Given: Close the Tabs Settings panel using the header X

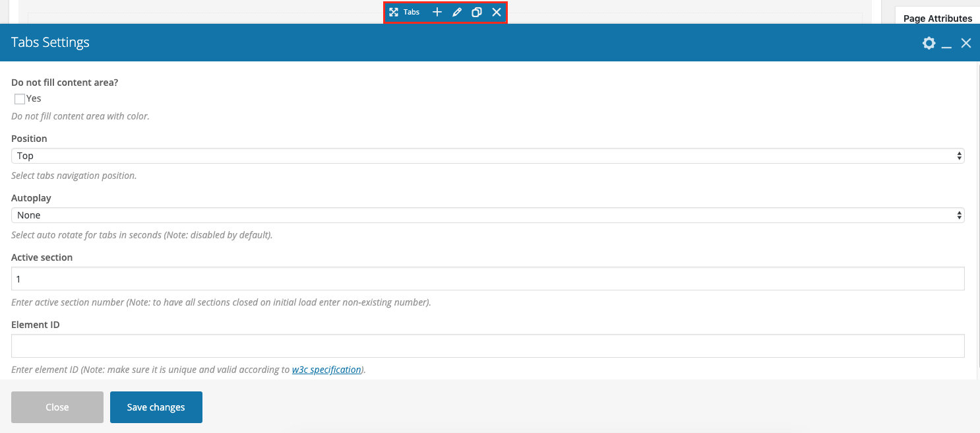Looking at the screenshot, I should [x=966, y=43].
